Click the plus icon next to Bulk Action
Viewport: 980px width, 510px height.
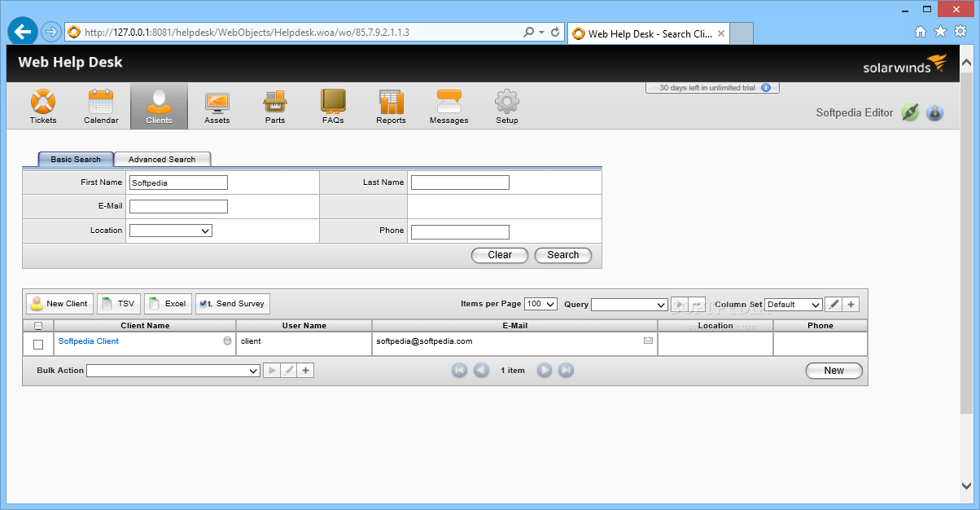point(306,371)
